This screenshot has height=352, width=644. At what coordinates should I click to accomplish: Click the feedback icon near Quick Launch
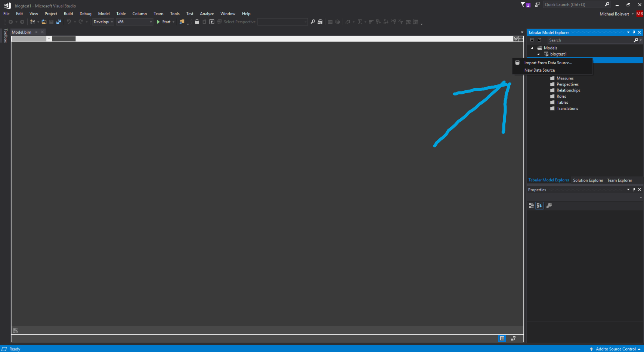[x=538, y=4]
